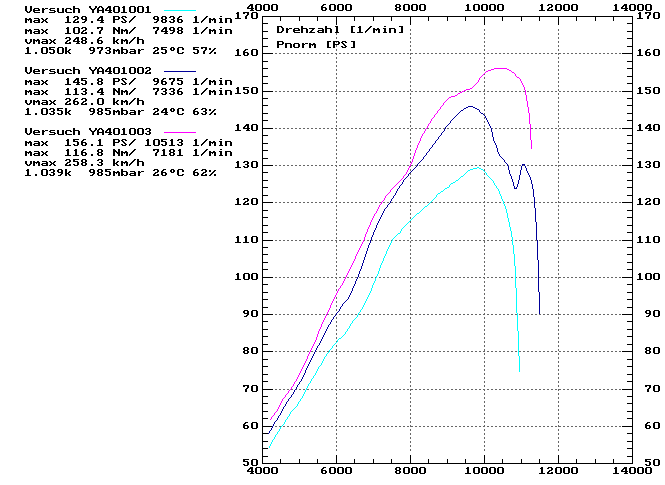Click the "vmax 262.0 km/h" reading
This screenshot has height=485, width=665.
pos(80,100)
